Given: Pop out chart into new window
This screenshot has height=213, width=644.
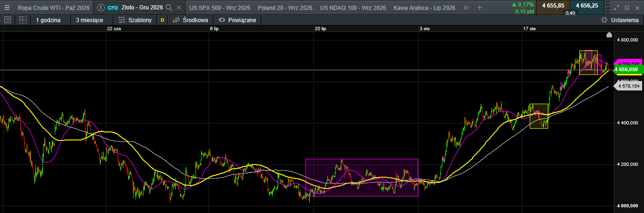Looking at the screenshot, I should (x=627, y=8).
